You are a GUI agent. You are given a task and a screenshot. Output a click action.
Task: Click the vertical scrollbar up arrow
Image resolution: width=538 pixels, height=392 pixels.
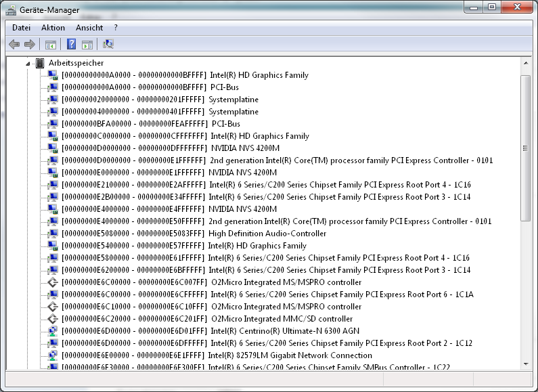point(526,63)
